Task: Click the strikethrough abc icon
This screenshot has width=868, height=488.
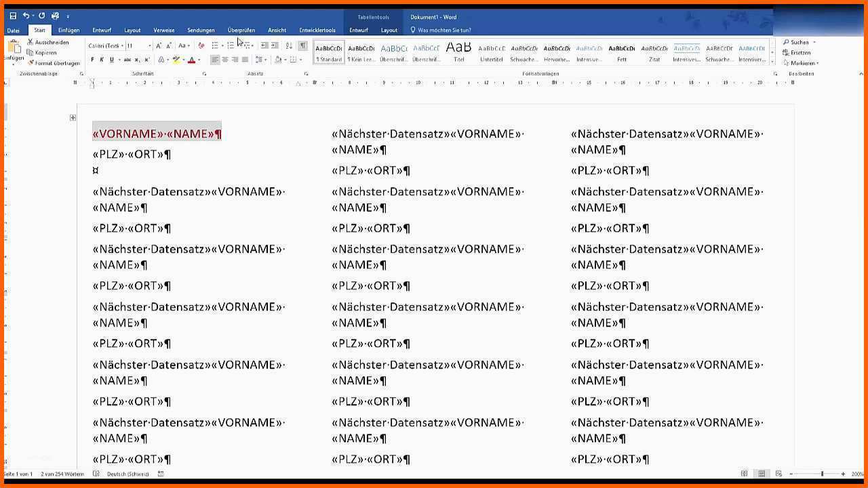Action: 127,60
